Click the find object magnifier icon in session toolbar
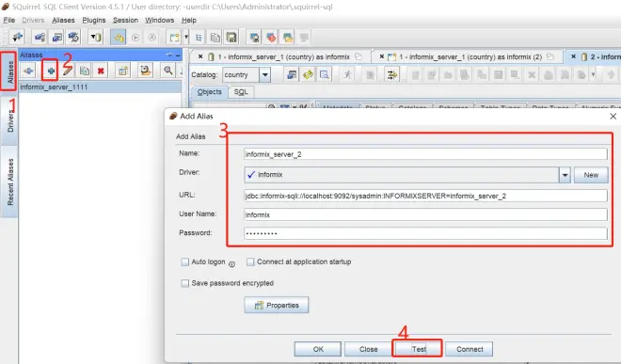 [324, 74]
